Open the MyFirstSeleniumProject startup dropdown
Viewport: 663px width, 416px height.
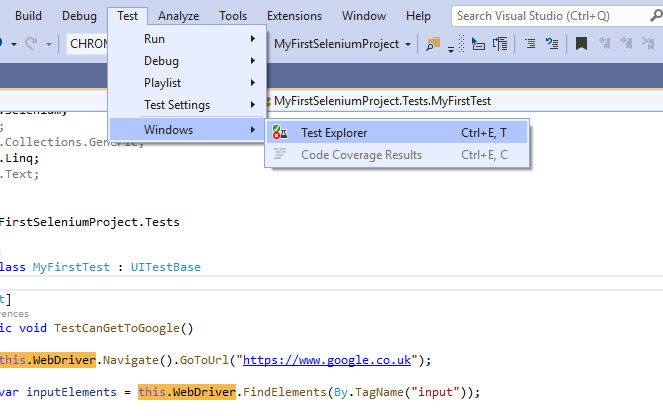tap(344, 44)
